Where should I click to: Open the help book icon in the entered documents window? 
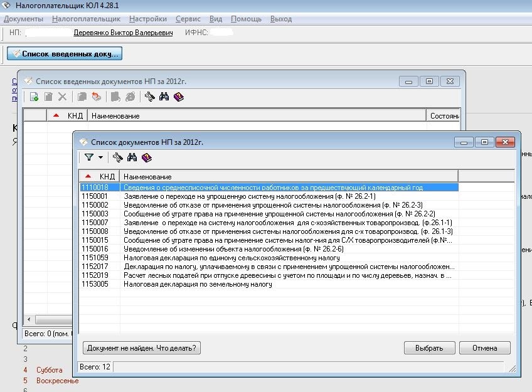point(179,97)
